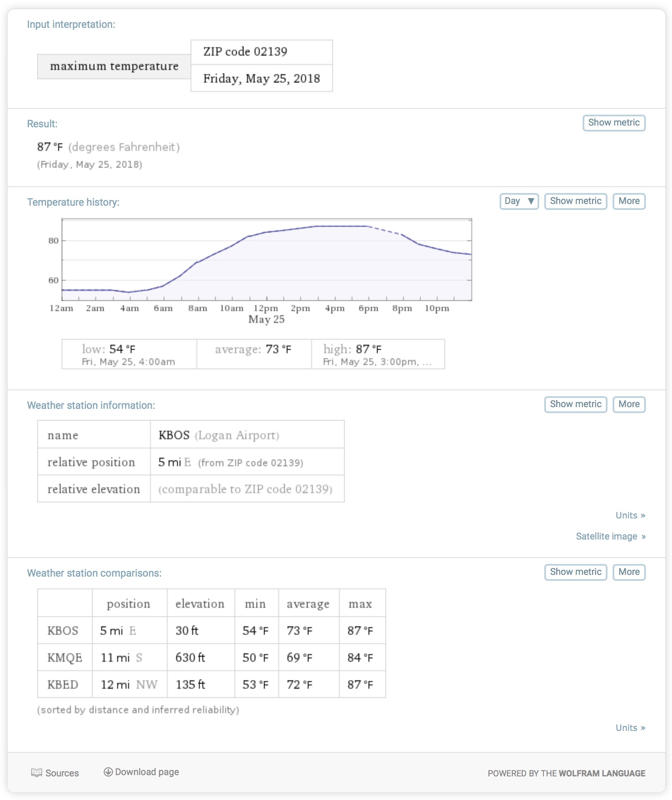Click the low 54 °F summary cell
The image size is (672, 800).
click(x=129, y=354)
